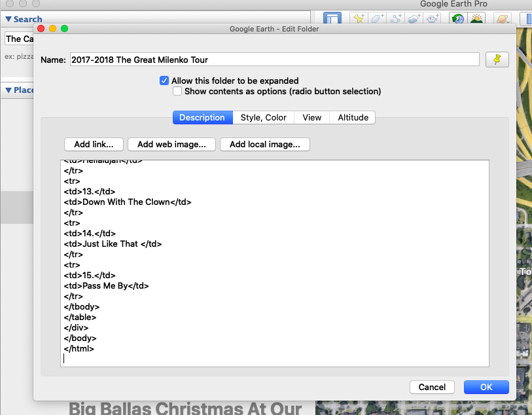Collapse the Search panel triangle

click(9, 20)
